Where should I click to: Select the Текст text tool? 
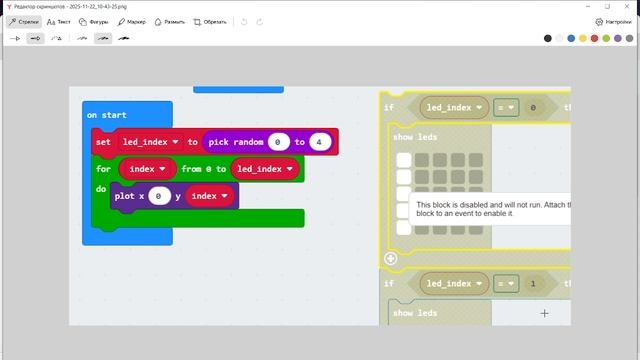coord(58,22)
